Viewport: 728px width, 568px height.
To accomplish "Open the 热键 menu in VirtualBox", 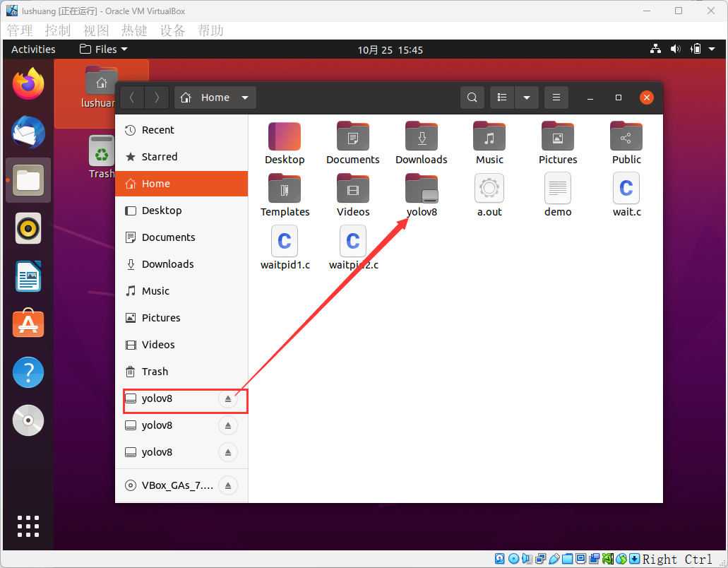I will click(134, 30).
